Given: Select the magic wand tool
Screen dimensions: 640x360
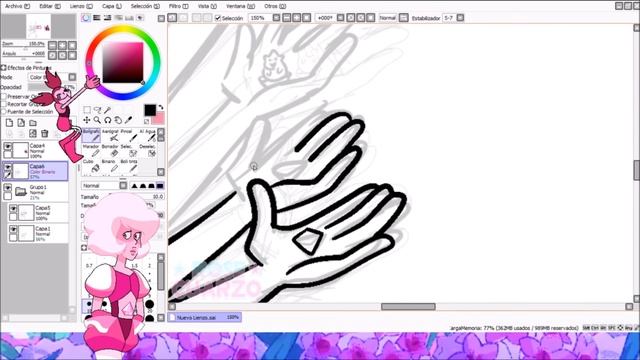Looking at the screenshot, I should coord(107,110).
